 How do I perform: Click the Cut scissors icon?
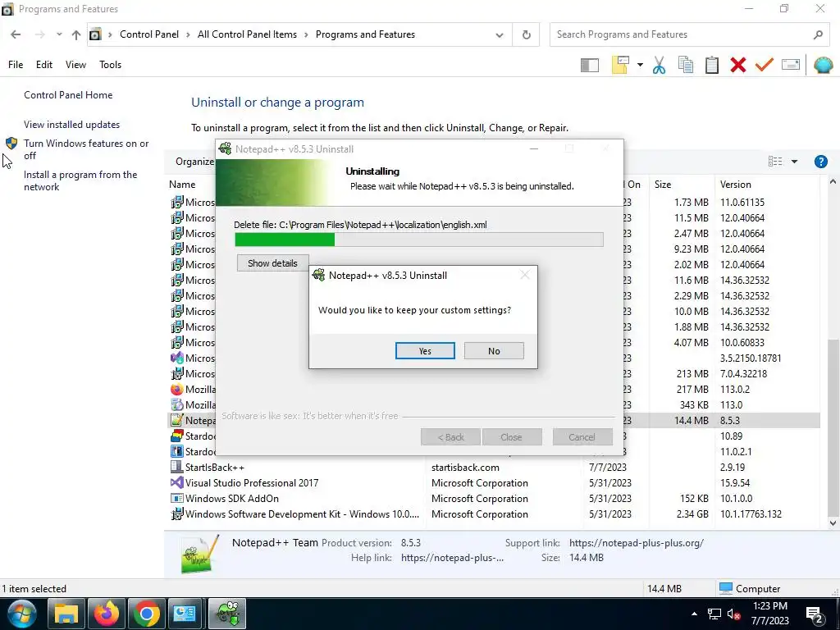tap(659, 66)
